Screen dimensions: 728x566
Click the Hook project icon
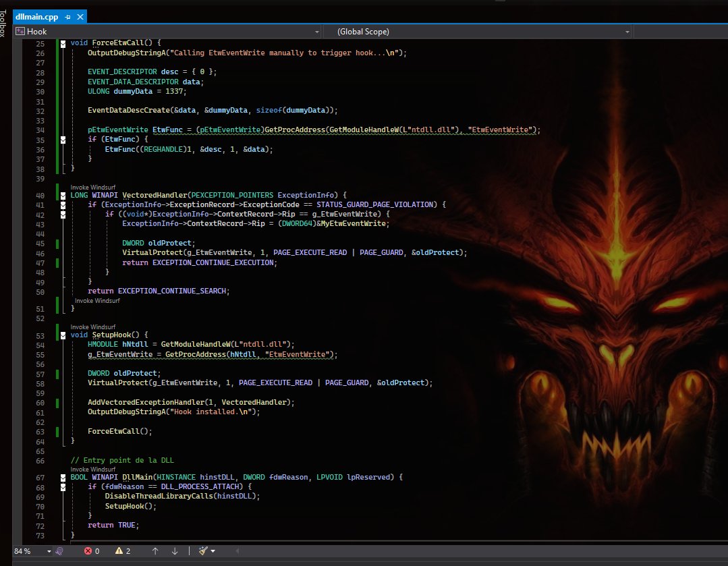click(20, 31)
